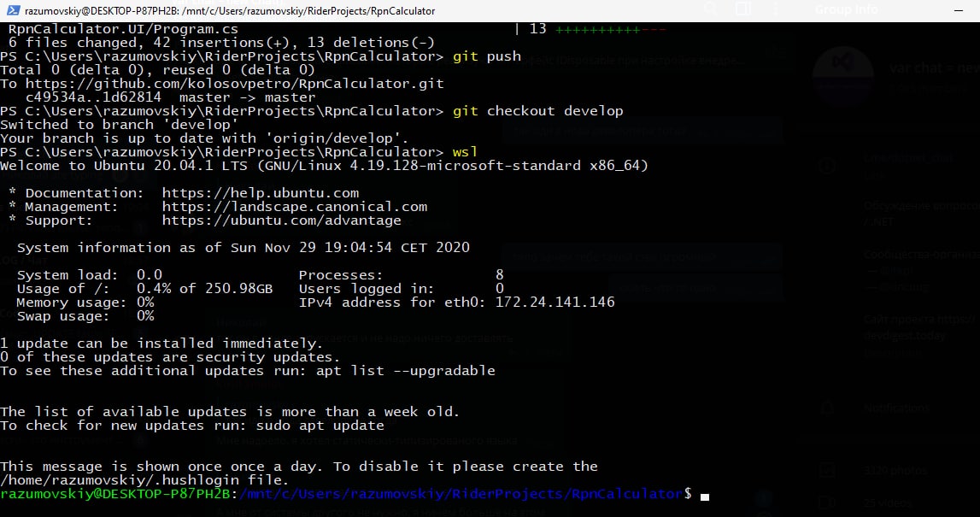Click the 'RpnCalculator.UI/Program.cs' file name
This screenshot has width=980, height=517.
123,29
